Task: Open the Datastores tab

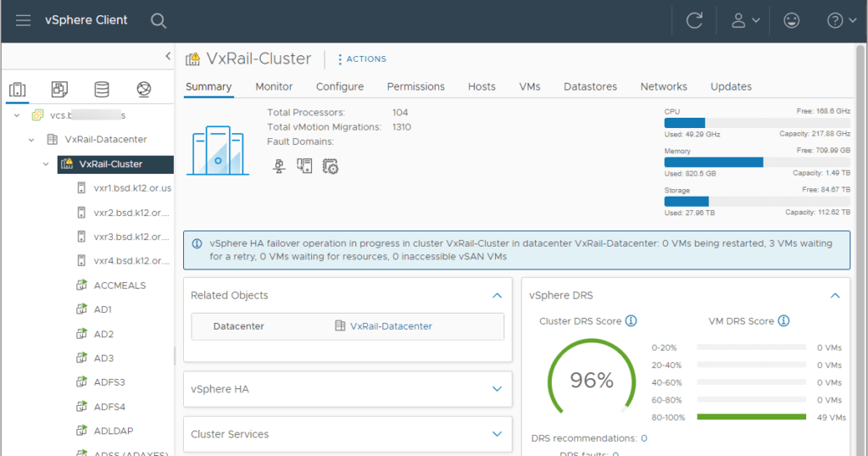Action: pyautogui.click(x=590, y=87)
